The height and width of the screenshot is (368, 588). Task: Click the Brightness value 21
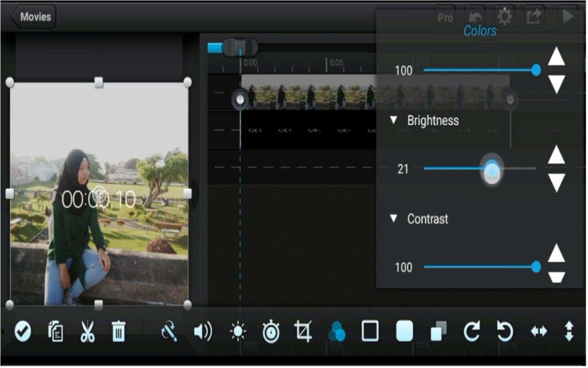pos(403,169)
